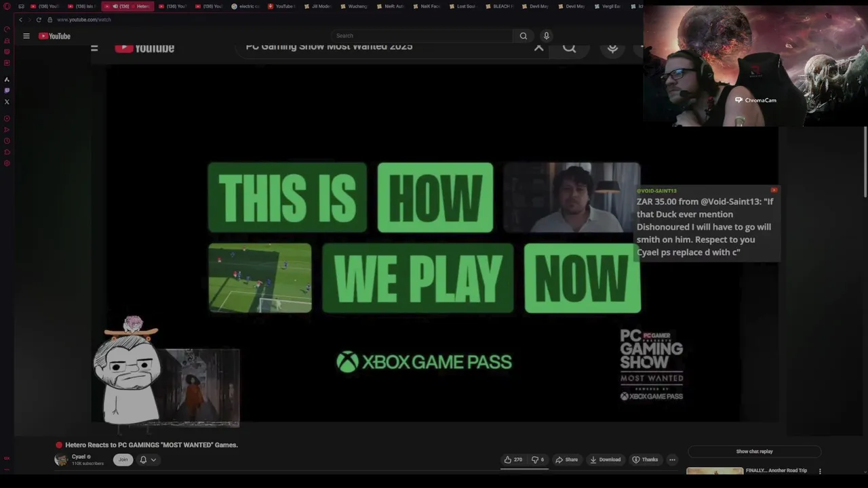Click the video title Hetero Reacts text
This screenshot has height=488, width=868.
151,445
